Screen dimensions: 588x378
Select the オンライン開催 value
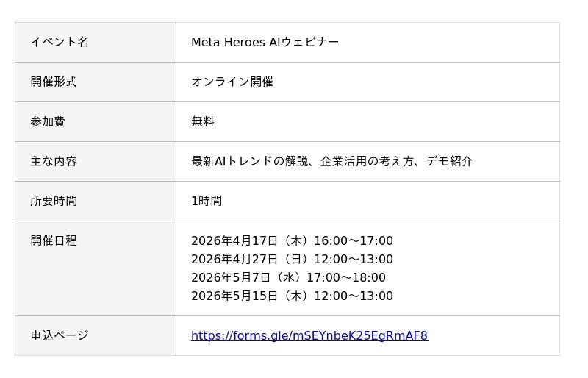pos(232,82)
